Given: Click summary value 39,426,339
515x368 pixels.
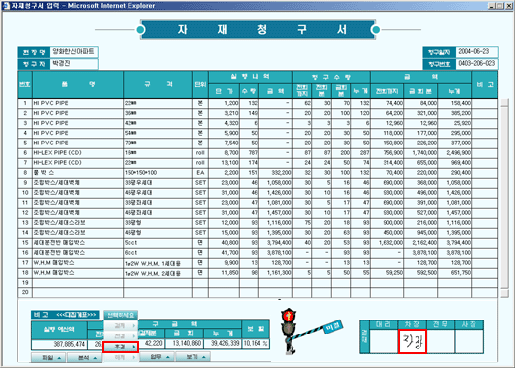Looking at the screenshot, I should click(x=222, y=343).
